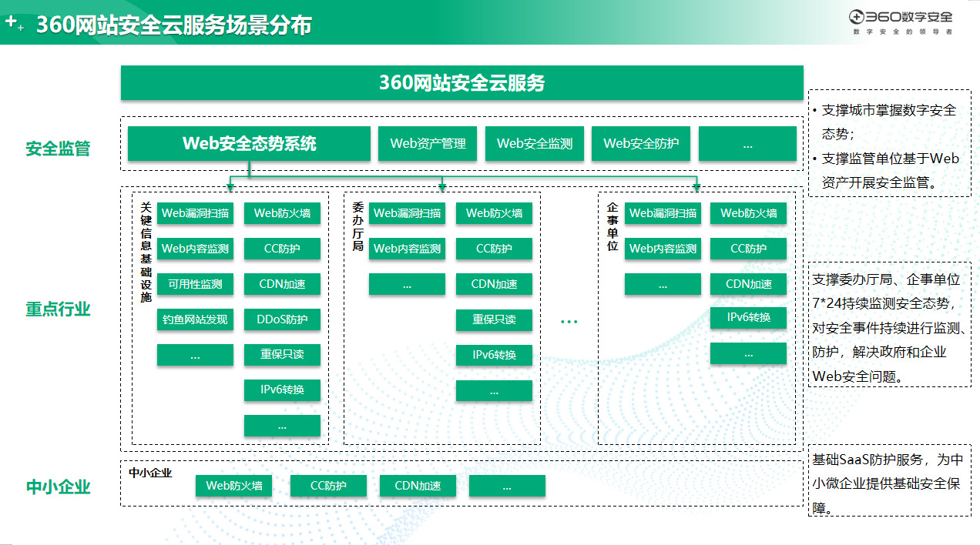
Task: Click the Web安全监测 block
Action: click(x=534, y=144)
